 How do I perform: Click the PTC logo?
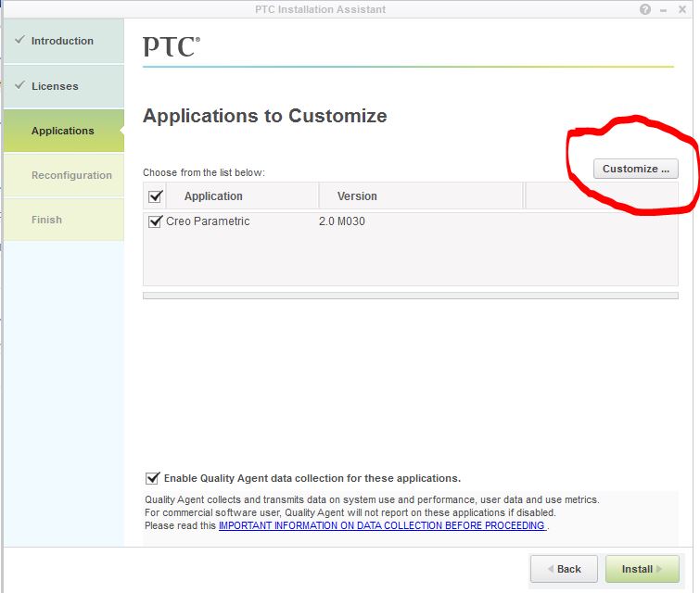click(x=172, y=47)
